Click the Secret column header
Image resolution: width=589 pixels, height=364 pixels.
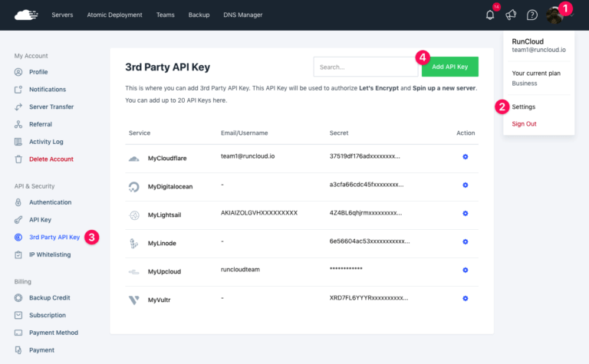click(x=339, y=133)
